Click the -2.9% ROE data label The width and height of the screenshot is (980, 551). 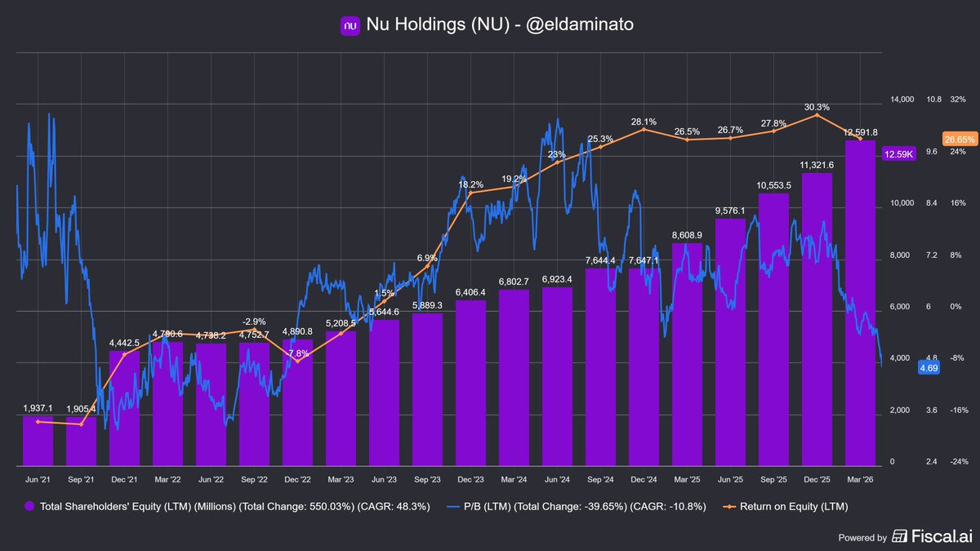[x=254, y=322]
